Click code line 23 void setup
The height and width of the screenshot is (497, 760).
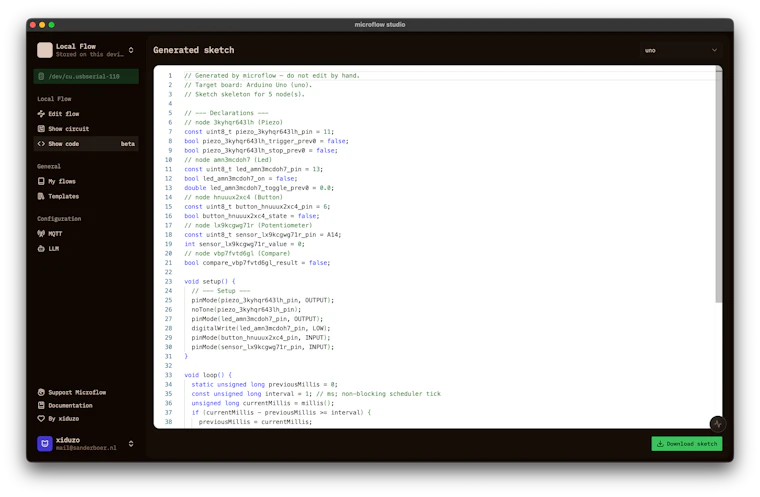point(209,281)
